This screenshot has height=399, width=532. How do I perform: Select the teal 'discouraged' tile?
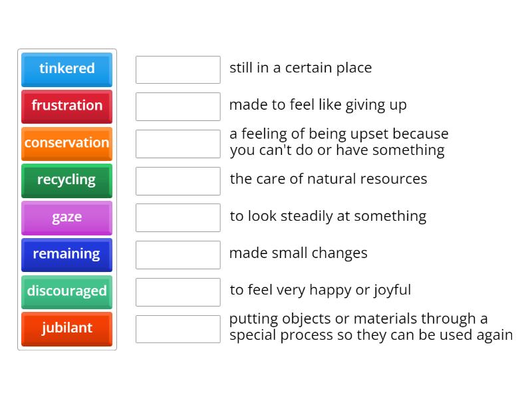pos(67,292)
